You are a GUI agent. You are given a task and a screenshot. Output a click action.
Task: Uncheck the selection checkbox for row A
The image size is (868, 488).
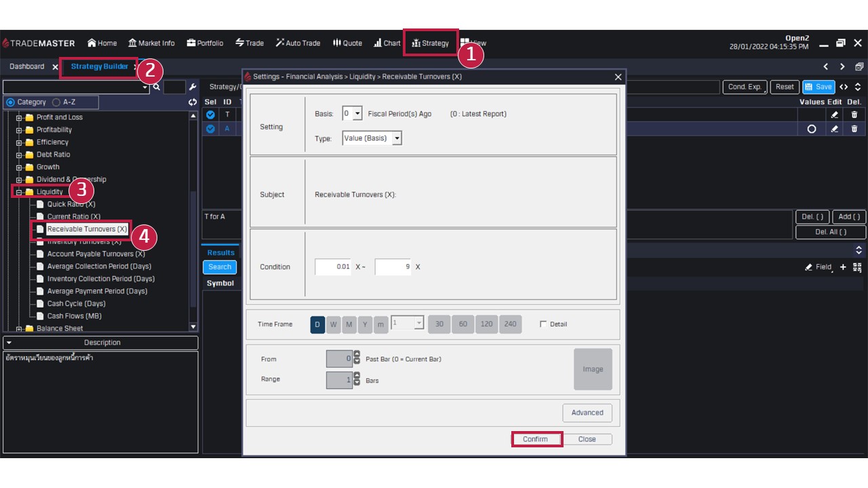[210, 129]
